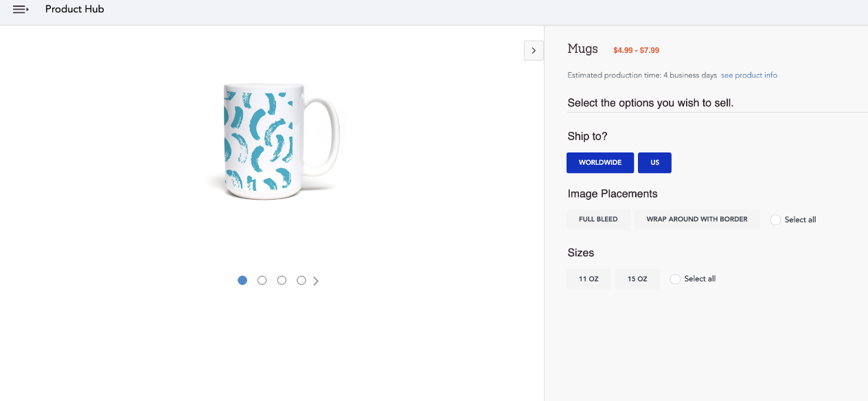The height and width of the screenshot is (401, 868).
Task: Click the Sizes section label
Action: (x=581, y=253)
